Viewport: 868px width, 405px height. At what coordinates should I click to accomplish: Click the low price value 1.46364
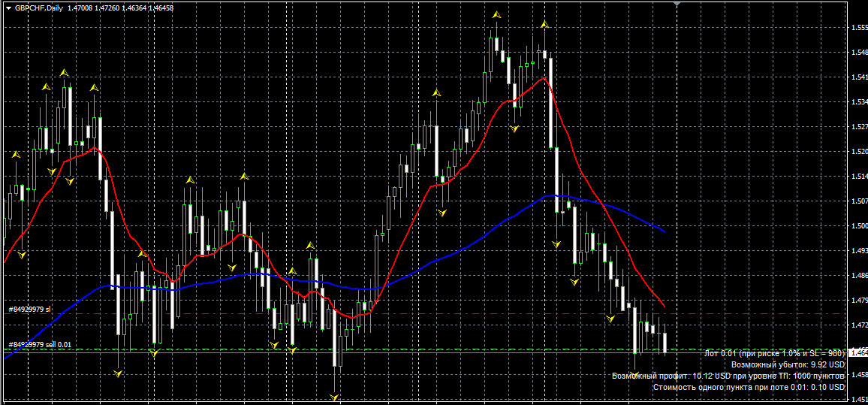(133, 9)
